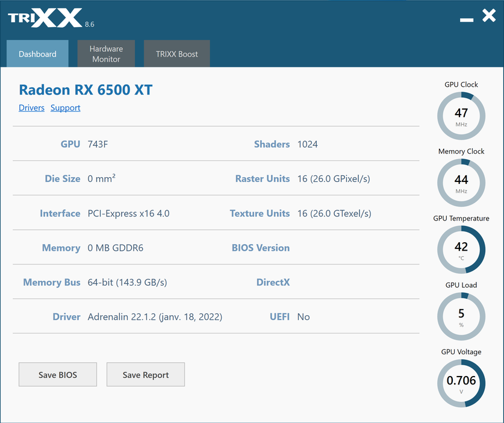
Task: Click the GPU Voltage gauge
Action: [x=461, y=383]
